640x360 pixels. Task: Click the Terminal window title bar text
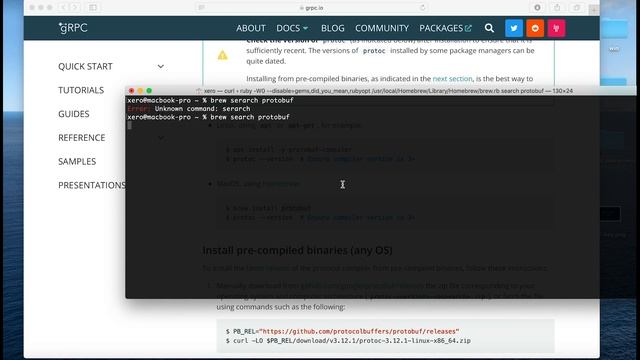click(388, 91)
